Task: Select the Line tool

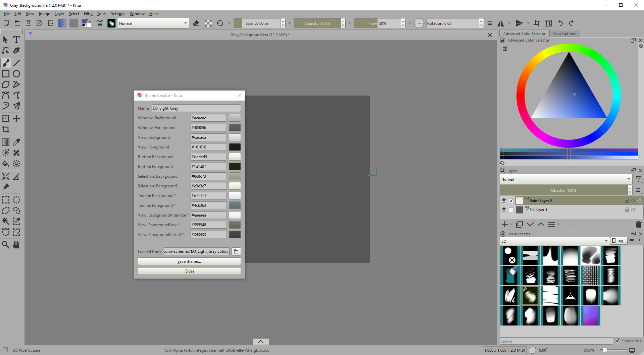Action: [16, 63]
